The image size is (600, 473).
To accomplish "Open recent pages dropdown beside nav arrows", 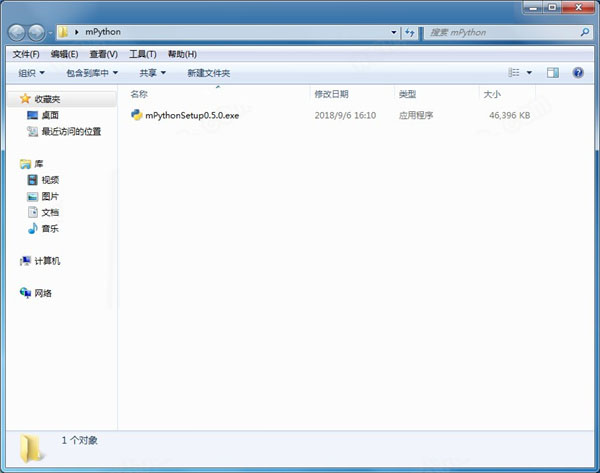I will (50, 33).
